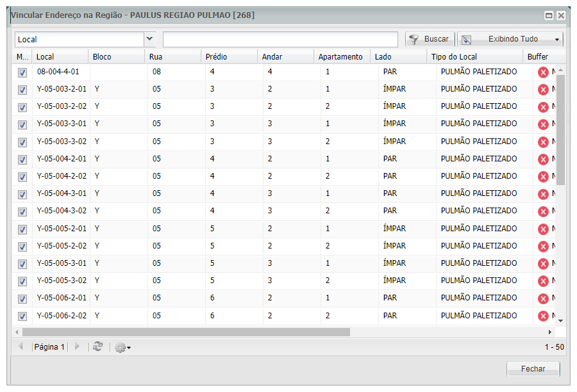Click red X buffer icon for Y-05-006-2-01

543,298
